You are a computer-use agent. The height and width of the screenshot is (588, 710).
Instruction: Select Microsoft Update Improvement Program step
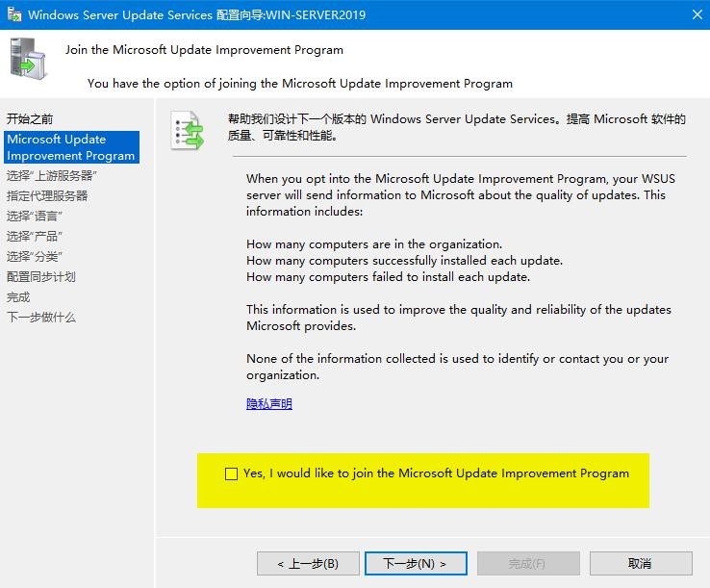70,147
